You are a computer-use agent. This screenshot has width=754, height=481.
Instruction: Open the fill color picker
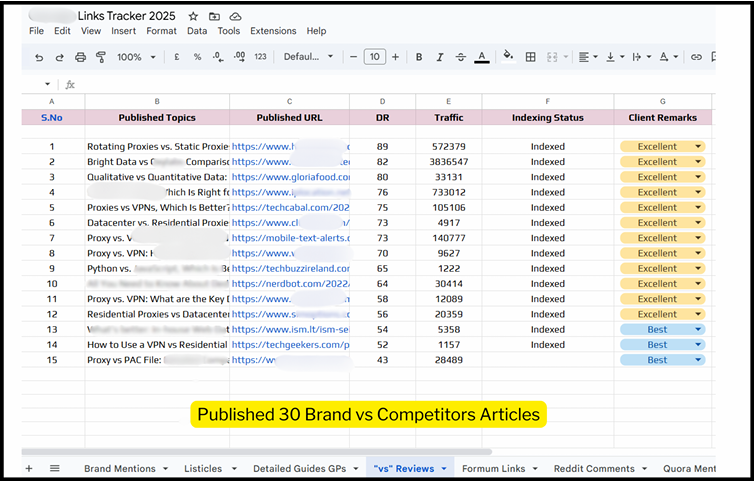(508, 56)
